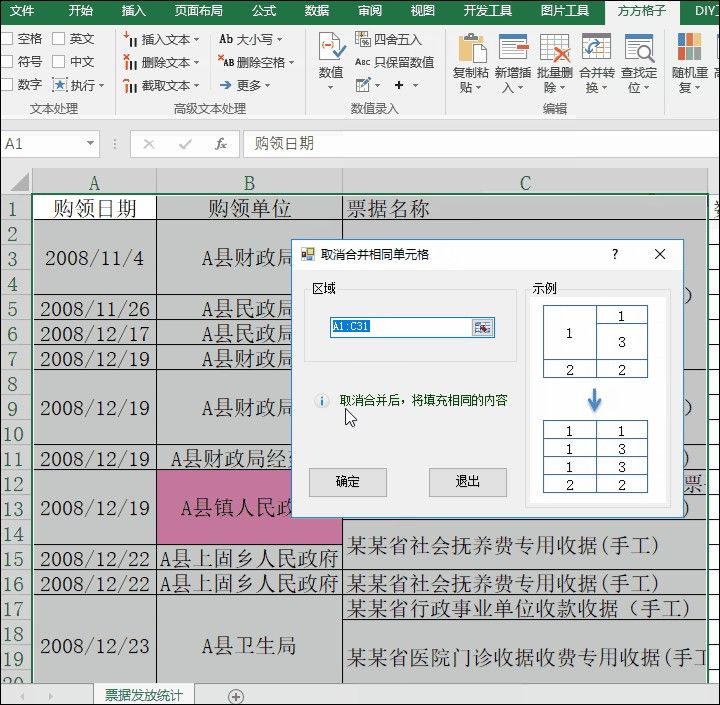This screenshot has height=705, width=720.
Task: Click the pencil edit icon in 数值录入
Action: coord(363,85)
